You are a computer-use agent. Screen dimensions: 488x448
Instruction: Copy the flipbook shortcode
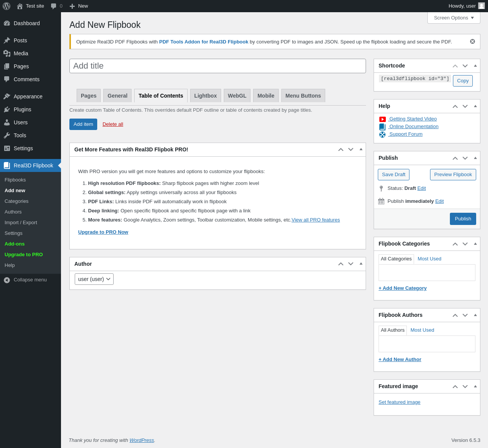pos(463,81)
